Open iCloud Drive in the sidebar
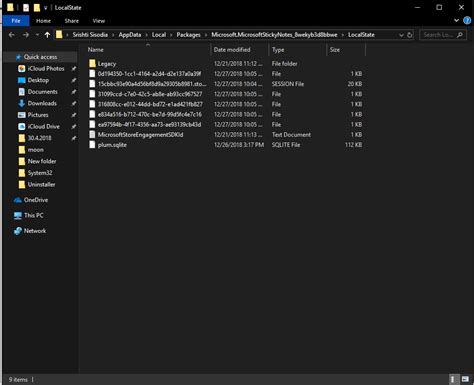474x385 pixels. 44,127
